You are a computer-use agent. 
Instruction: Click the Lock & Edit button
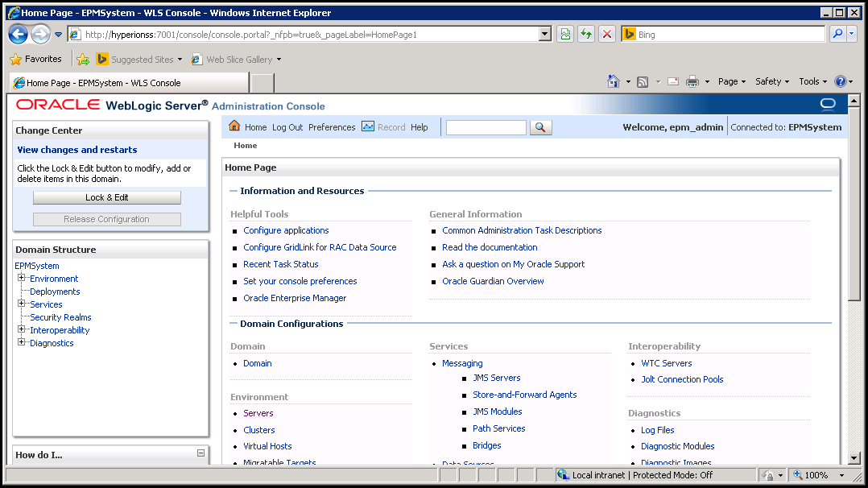click(107, 198)
